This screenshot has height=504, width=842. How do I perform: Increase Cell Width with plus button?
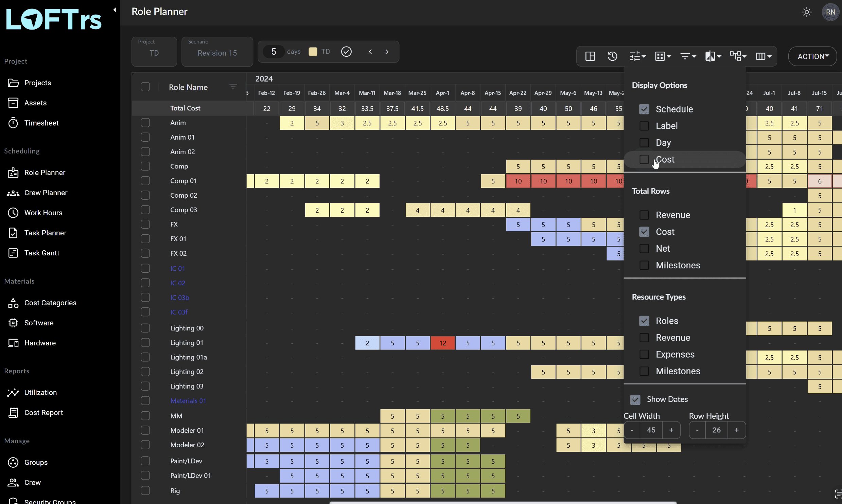671,430
